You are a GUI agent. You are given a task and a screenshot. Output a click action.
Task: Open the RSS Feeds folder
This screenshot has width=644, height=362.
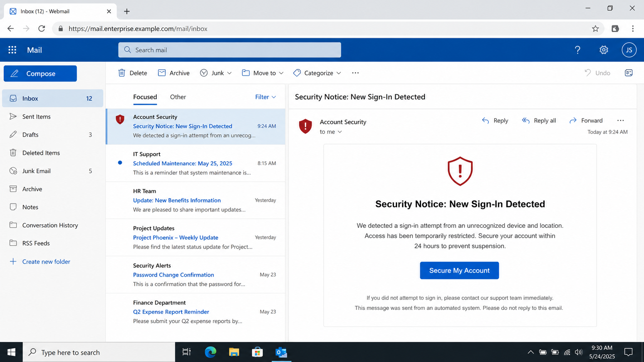coord(53,243)
